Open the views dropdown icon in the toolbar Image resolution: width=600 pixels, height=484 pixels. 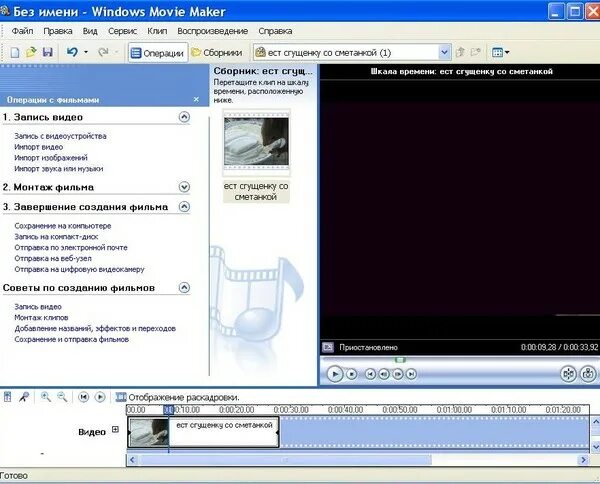click(501, 52)
